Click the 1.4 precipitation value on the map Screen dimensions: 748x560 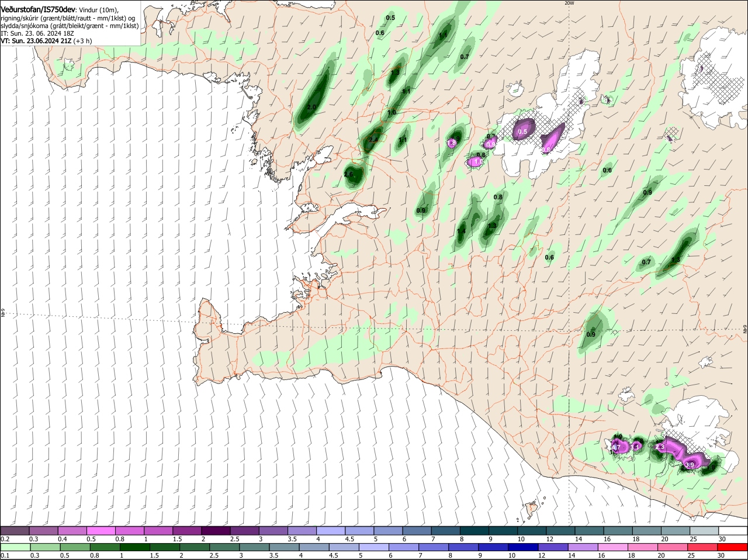coord(461,231)
